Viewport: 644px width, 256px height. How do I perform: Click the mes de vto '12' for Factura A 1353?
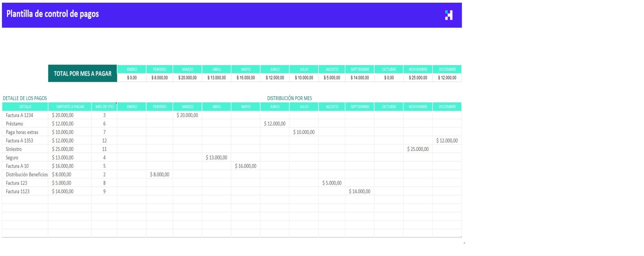[x=105, y=141]
